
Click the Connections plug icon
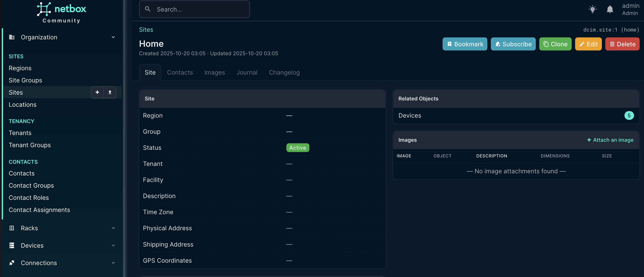click(12, 263)
